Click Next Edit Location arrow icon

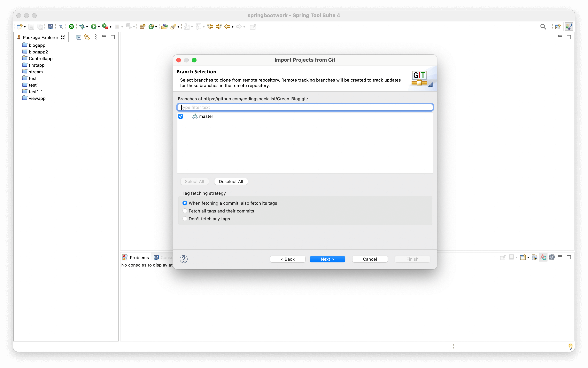coord(219,27)
